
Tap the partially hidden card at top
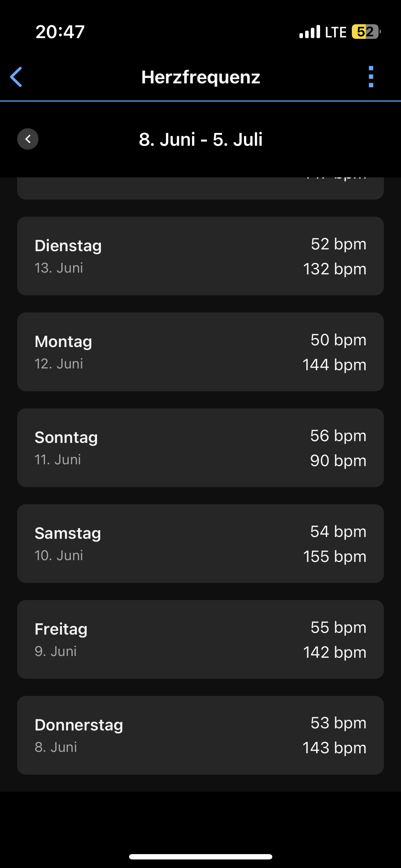[200, 188]
